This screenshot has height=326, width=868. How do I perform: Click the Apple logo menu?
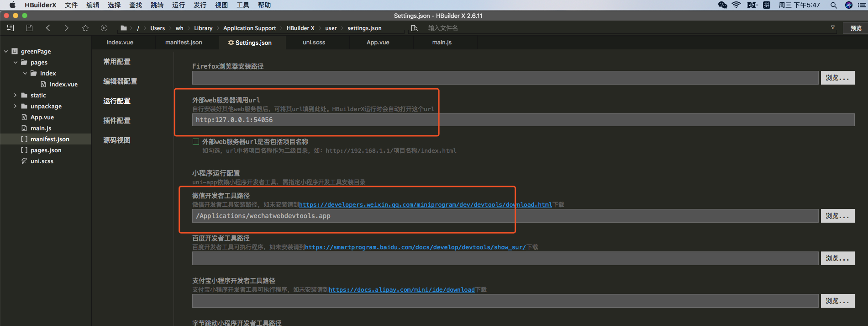(12, 5)
